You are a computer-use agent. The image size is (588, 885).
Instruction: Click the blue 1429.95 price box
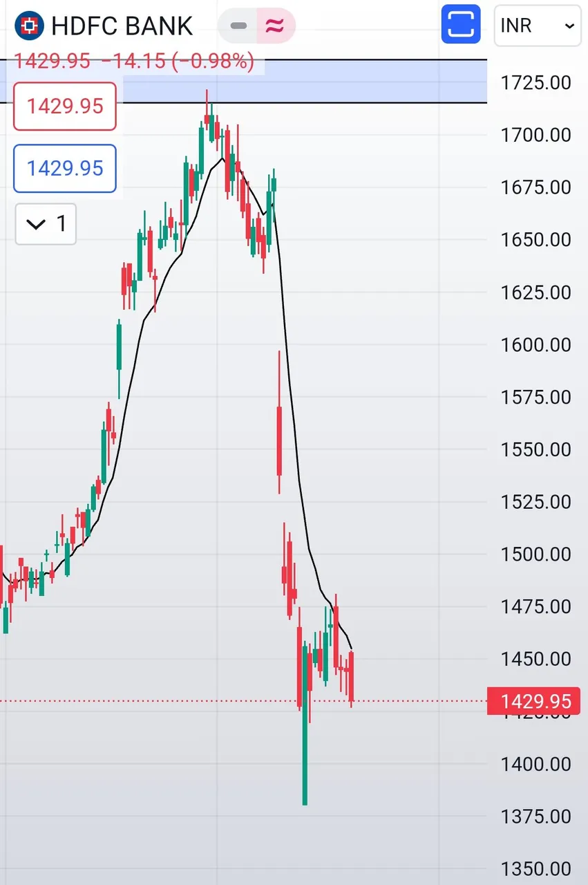coord(65,168)
